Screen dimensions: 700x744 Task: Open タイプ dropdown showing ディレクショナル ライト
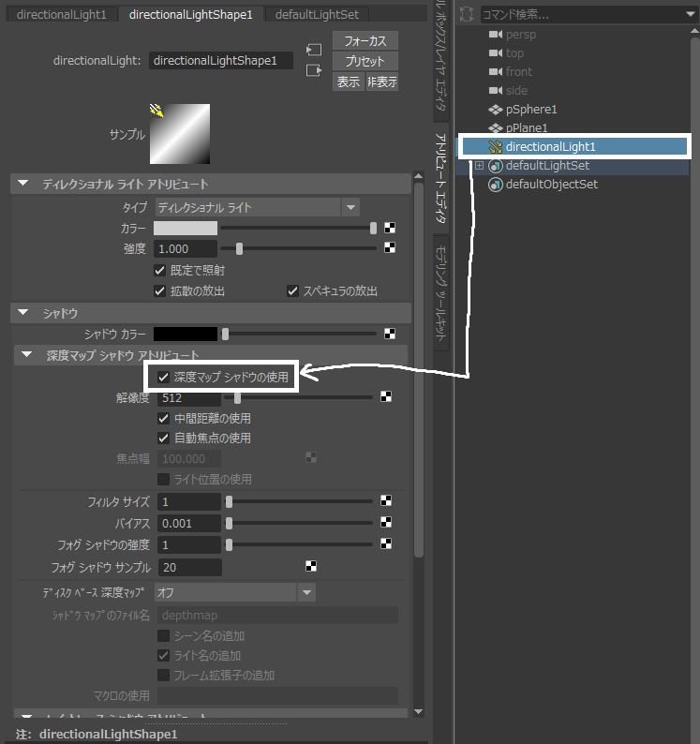click(257, 207)
